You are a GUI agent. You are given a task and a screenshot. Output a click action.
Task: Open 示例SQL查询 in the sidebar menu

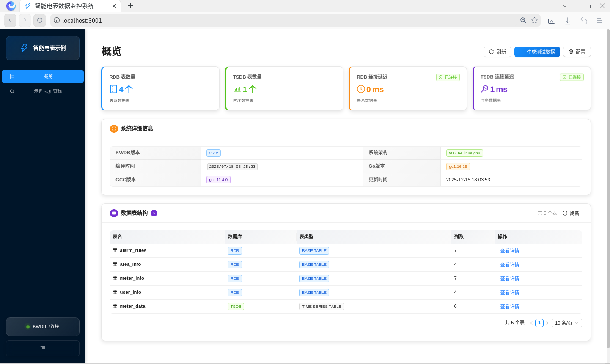point(43,91)
